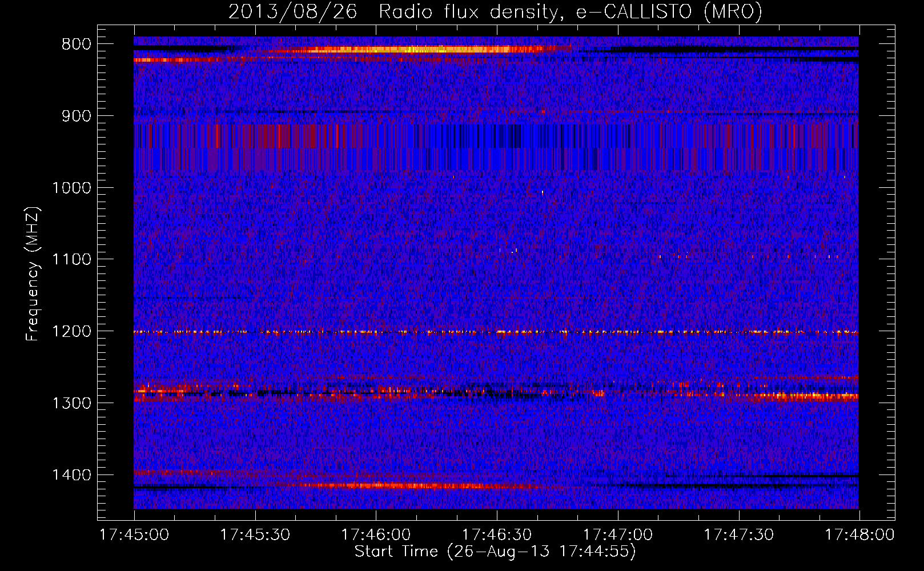Click the 17:47:30 time axis label
Image resolution: width=924 pixels, height=571 pixels.
(738, 535)
